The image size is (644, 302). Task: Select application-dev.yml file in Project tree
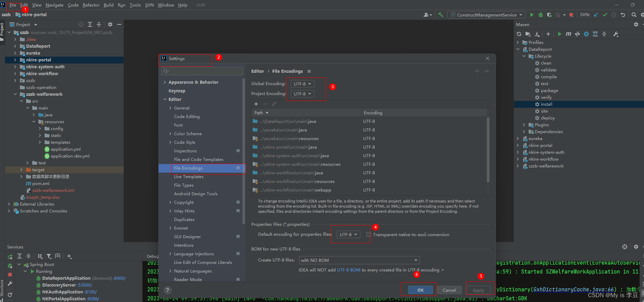(x=70, y=156)
